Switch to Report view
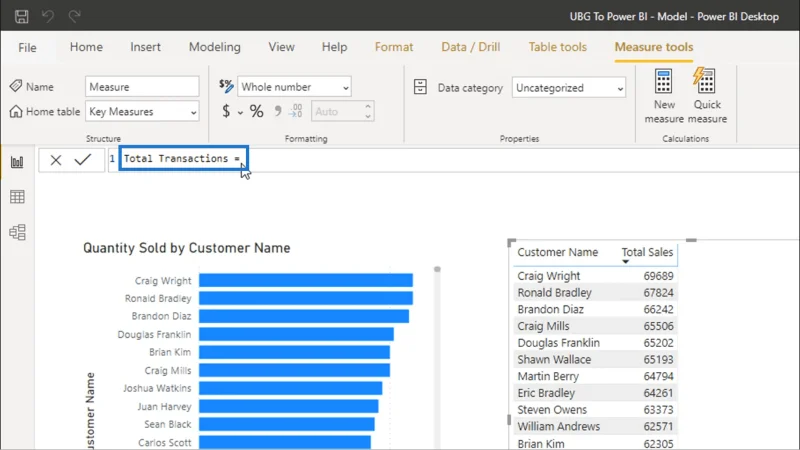 pyautogui.click(x=17, y=162)
